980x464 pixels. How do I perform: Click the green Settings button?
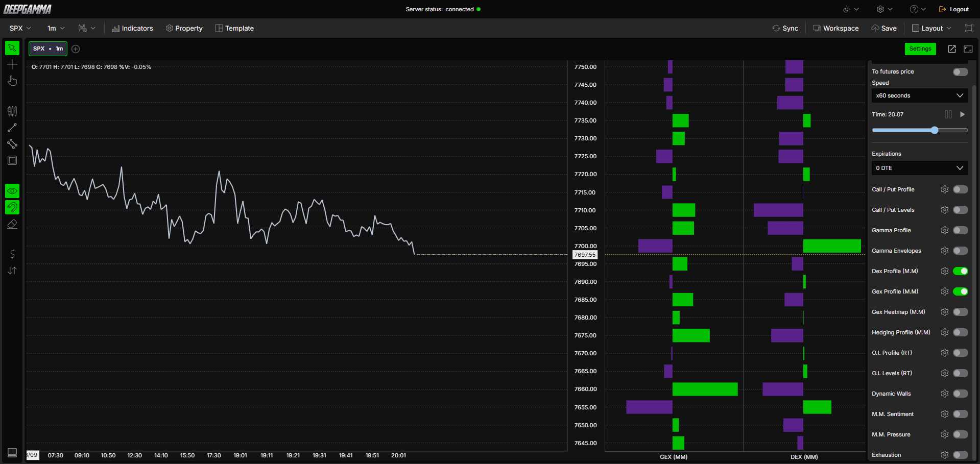tap(920, 49)
